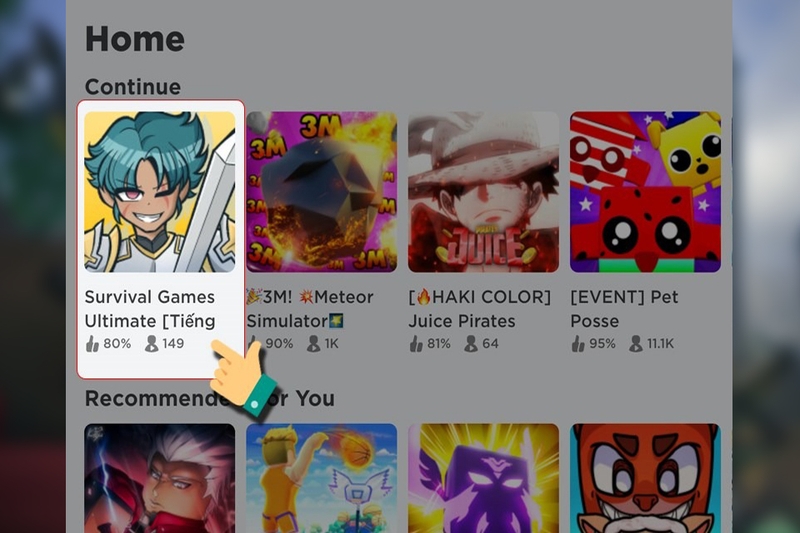
Task: Click the EVENT Pet Posse title
Action: pyautogui.click(x=624, y=309)
